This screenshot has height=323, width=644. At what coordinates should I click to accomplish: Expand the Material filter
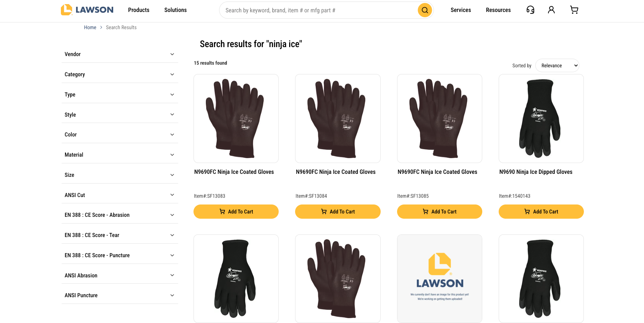pyautogui.click(x=120, y=155)
